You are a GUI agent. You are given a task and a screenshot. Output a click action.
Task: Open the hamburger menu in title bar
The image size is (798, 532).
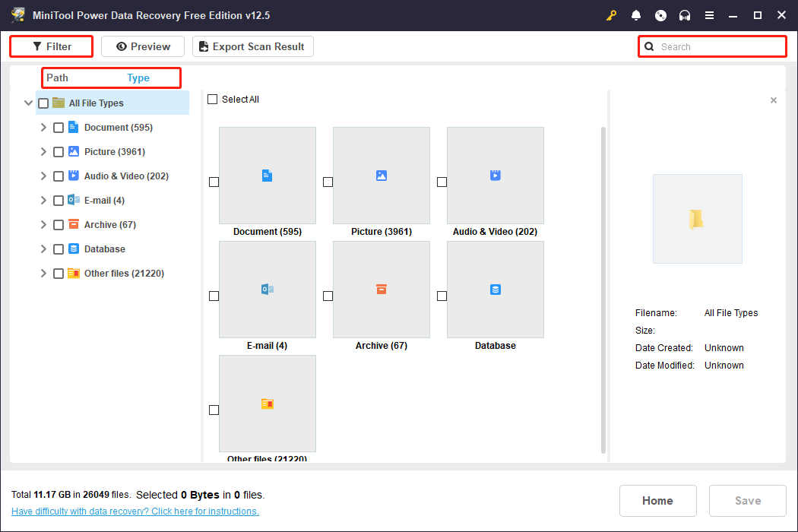click(709, 15)
